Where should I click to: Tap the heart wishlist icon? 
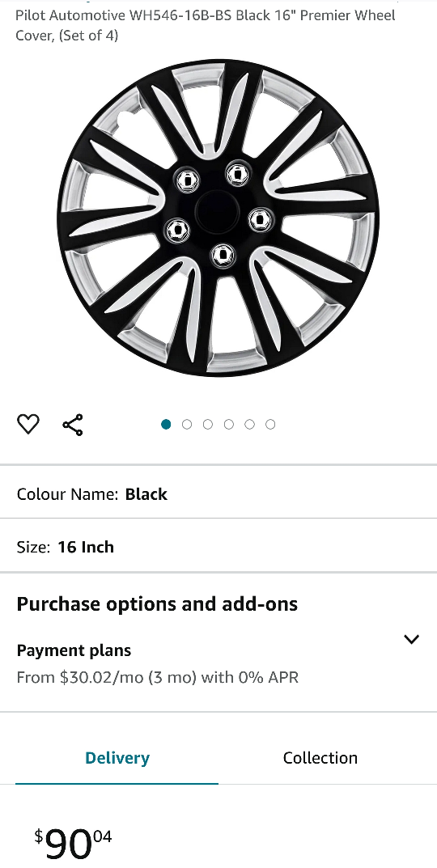pyautogui.click(x=28, y=425)
